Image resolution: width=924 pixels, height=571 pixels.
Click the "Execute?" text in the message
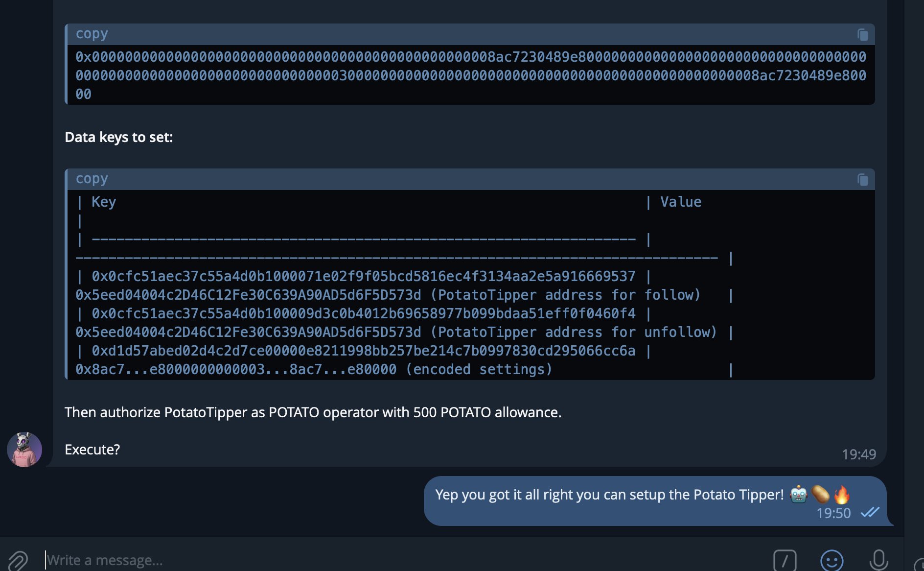coord(92,450)
